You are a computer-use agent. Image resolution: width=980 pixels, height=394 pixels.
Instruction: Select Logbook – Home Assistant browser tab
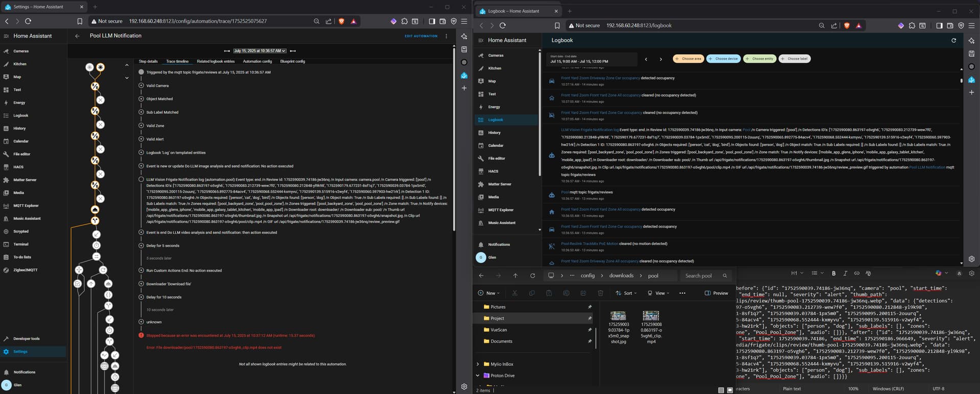tap(518, 11)
